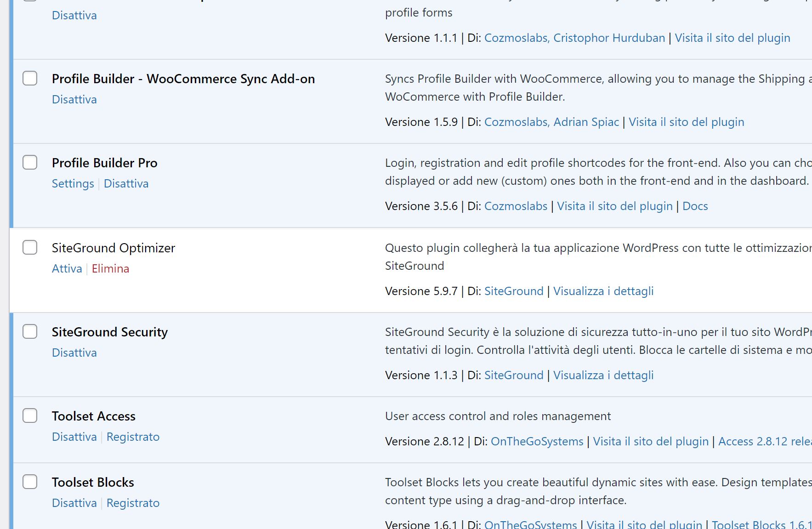Click Registrato under Toolset Blocks
This screenshot has height=529, width=812.
point(133,503)
